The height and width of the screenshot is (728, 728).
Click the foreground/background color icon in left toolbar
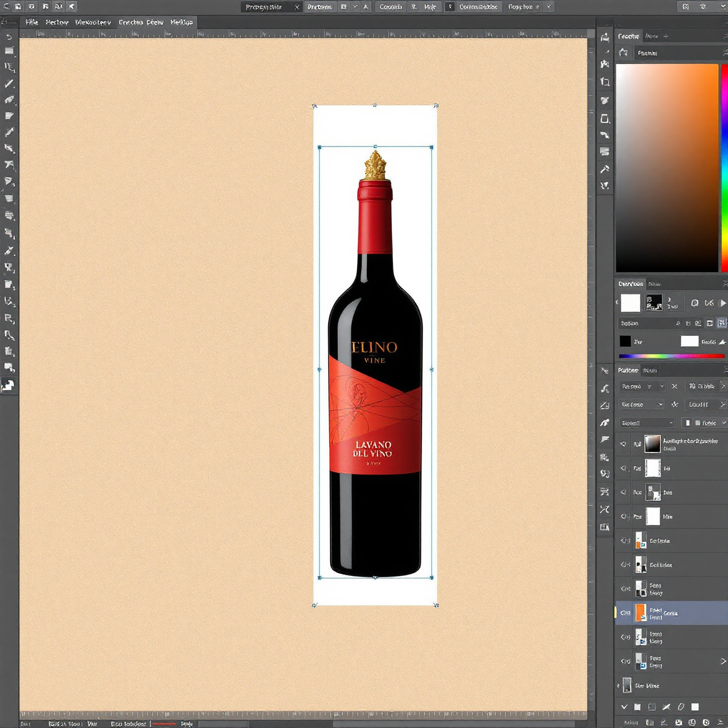(x=8, y=386)
